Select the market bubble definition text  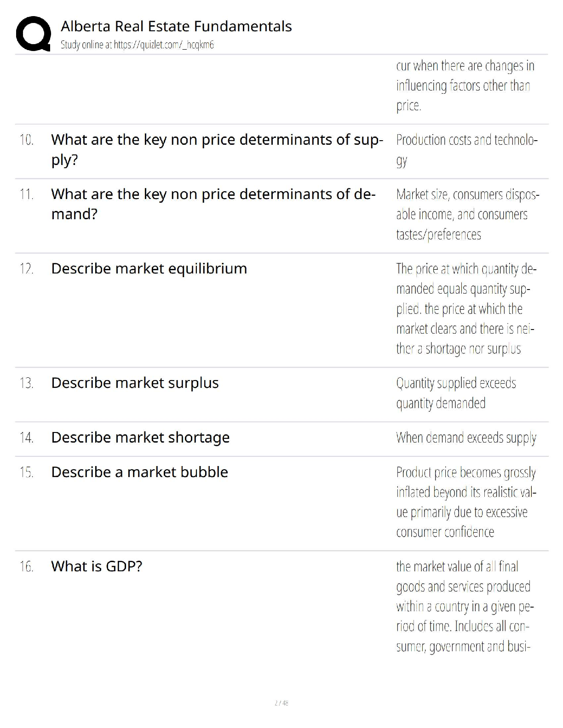click(x=466, y=502)
